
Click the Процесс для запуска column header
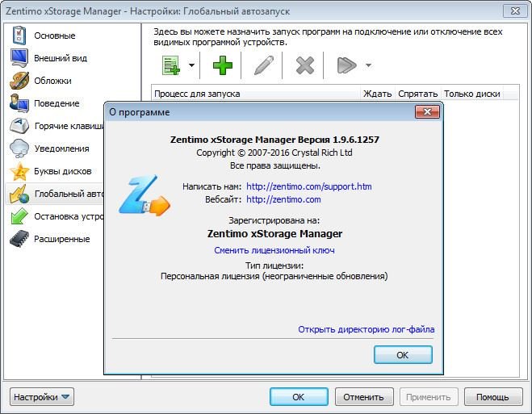[x=255, y=94]
